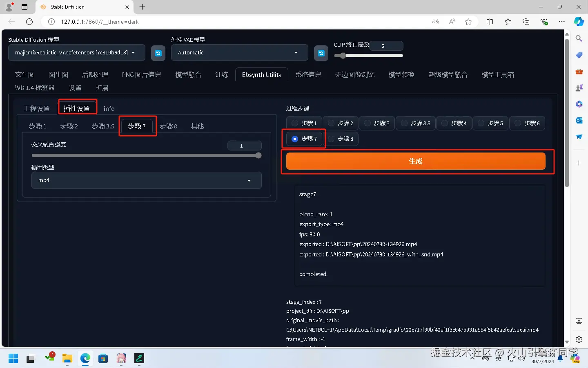The height and width of the screenshot is (368, 588).
Task: Select process step 步骤 5 radio
Action: (490, 123)
